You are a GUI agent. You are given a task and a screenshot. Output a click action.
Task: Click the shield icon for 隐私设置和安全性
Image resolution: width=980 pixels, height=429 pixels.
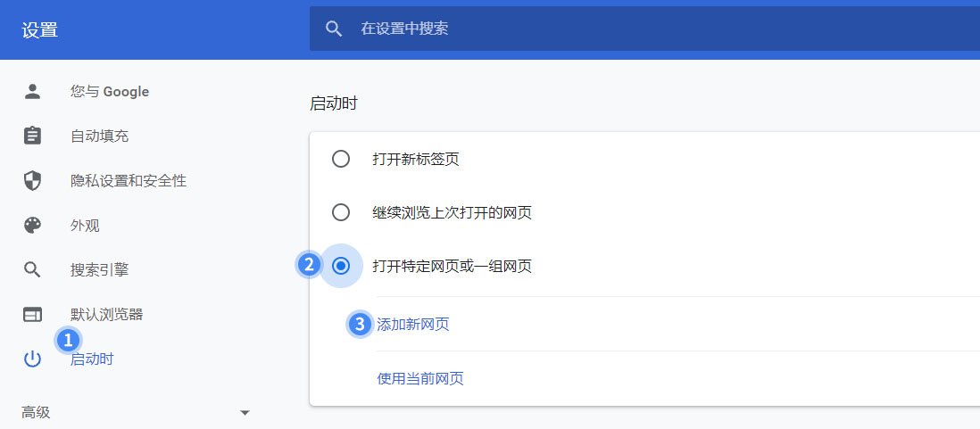(x=32, y=181)
